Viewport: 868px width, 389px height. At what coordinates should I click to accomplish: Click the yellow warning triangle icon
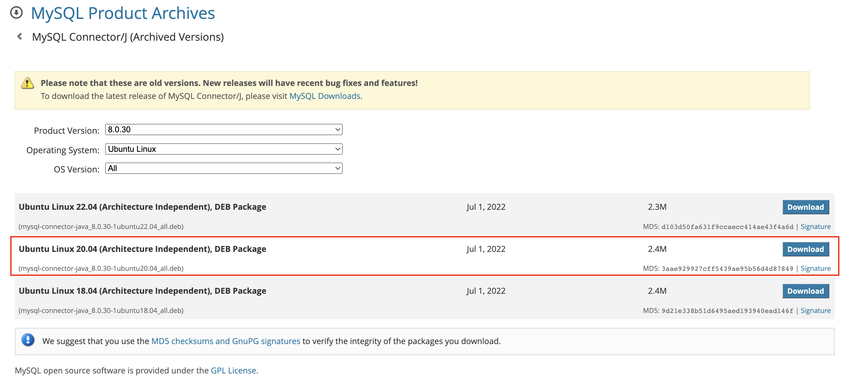pyautogui.click(x=27, y=83)
